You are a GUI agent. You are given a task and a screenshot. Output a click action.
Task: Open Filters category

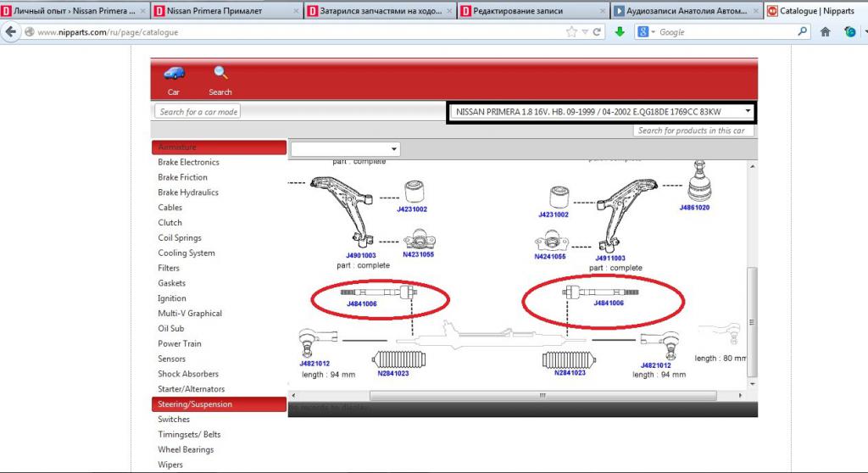169,268
